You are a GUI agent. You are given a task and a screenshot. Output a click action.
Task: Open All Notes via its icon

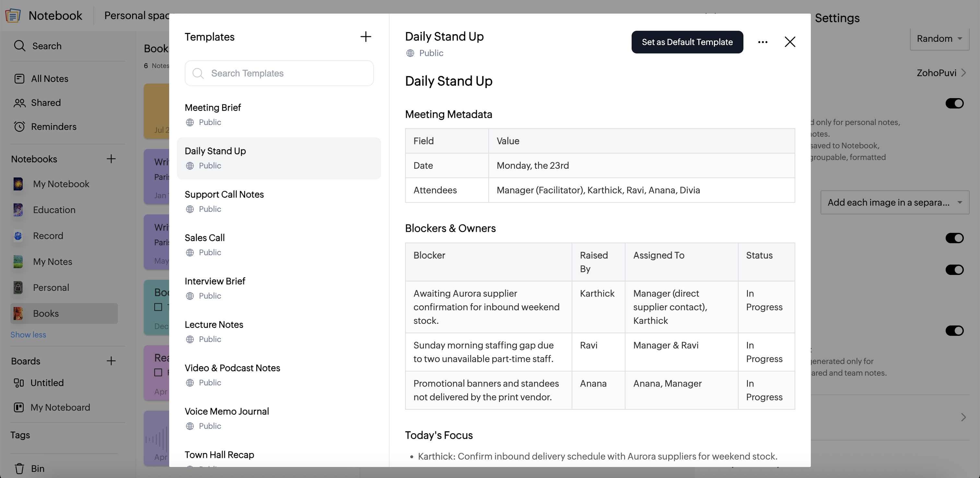[x=19, y=79]
